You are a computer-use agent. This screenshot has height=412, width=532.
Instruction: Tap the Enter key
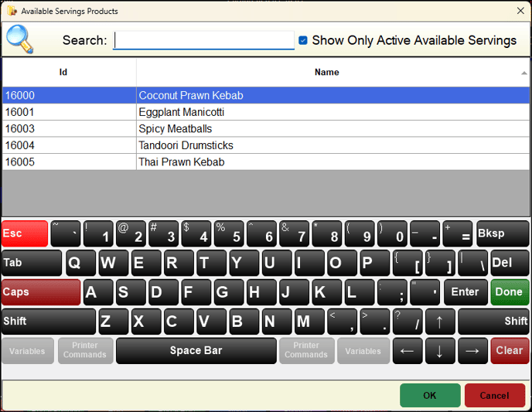coord(465,292)
